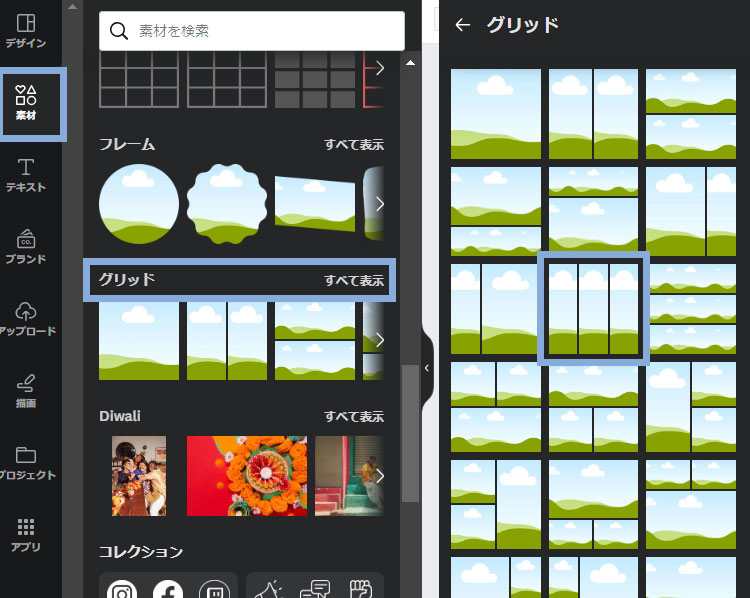Click すべて表示 next to Diwali
This screenshot has height=598, width=750.
pyautogui.click(x=354, y=416)
